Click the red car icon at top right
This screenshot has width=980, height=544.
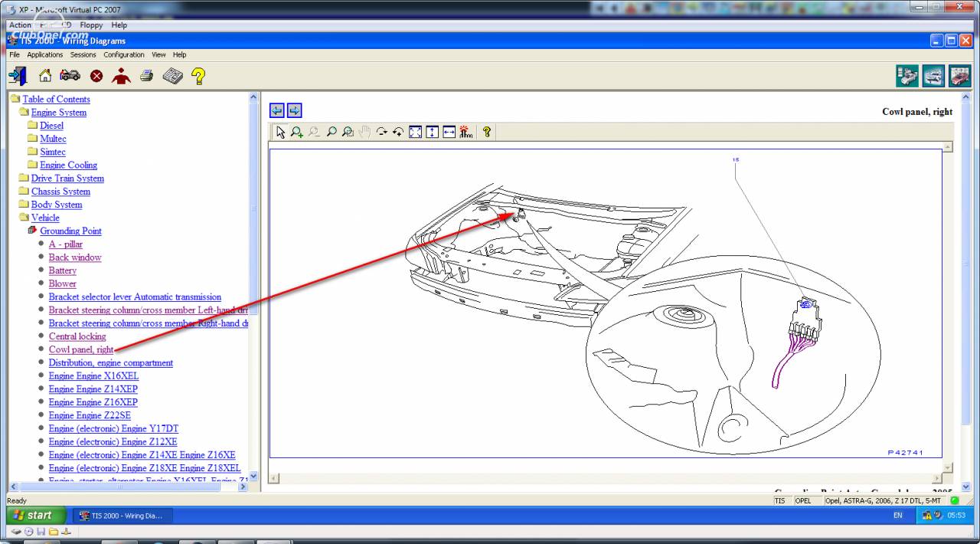click(x=959, y=76)
